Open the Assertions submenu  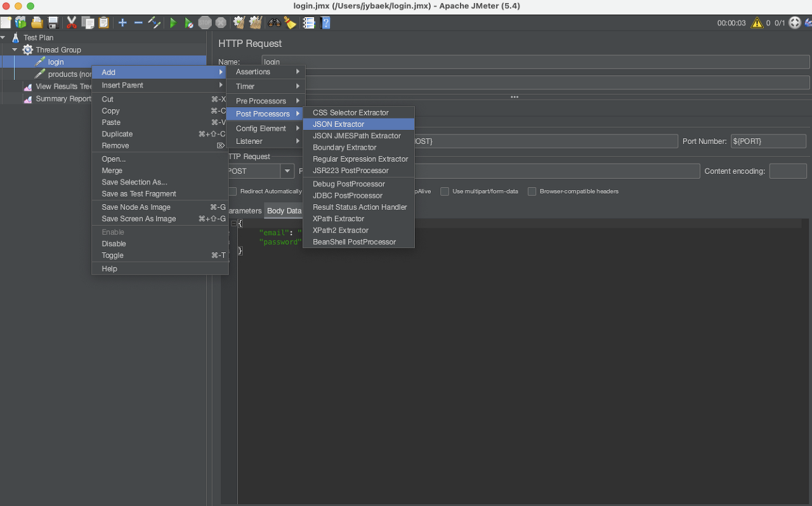click(x=266, y=72)
